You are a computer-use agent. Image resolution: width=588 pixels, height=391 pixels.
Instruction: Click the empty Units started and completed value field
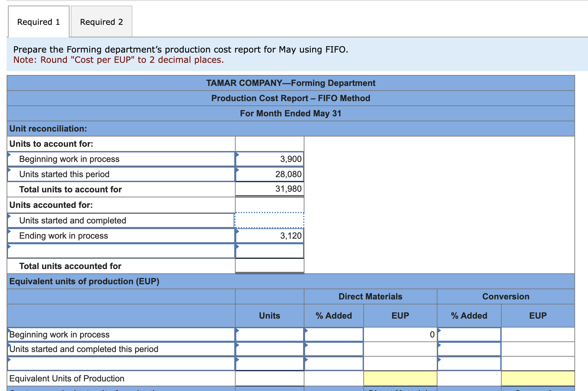point(270,220)
